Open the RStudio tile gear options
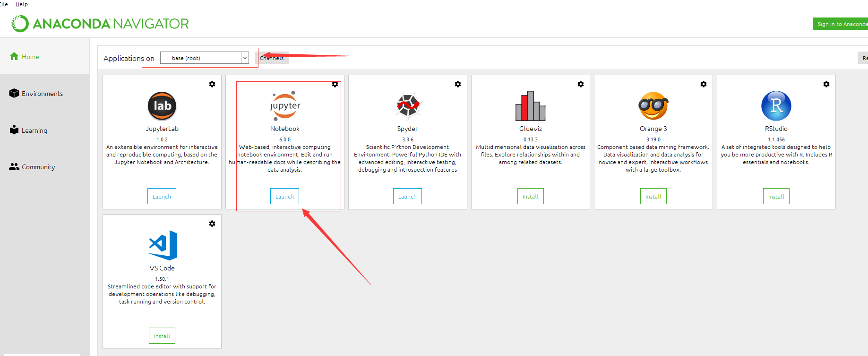This screenshot has height=356, width=868. coord(826,84)
